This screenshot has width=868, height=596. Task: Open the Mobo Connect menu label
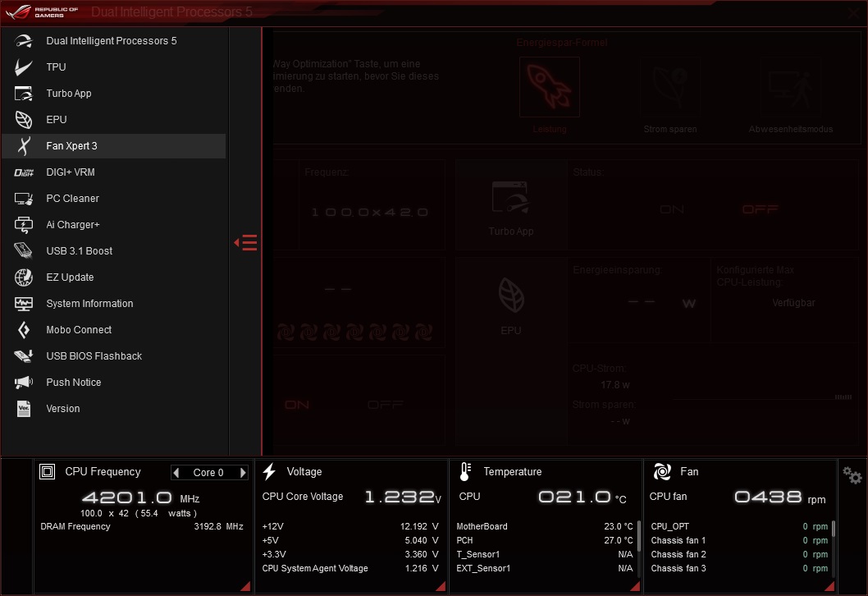[x=79, y=330]
